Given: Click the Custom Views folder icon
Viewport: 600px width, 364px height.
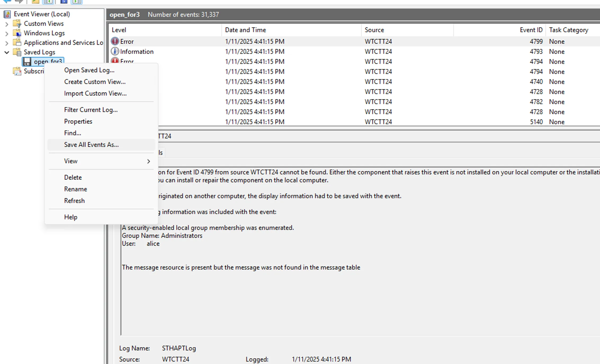Looking at the screenshot, I should tap(17, 24).
